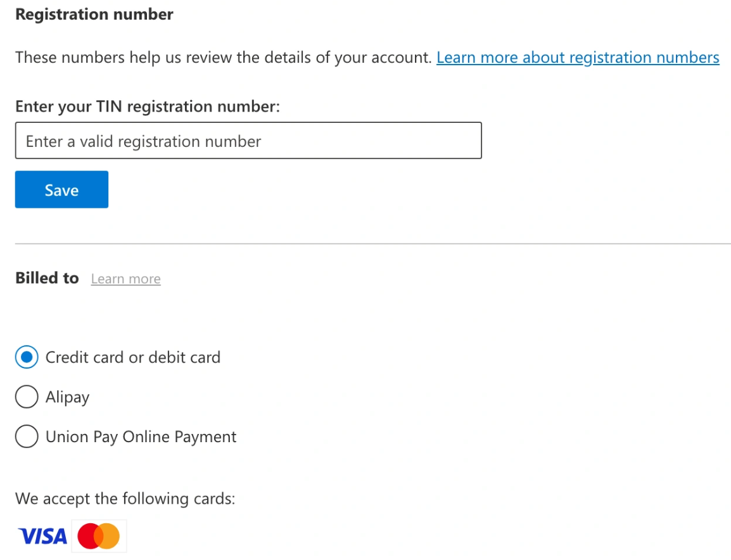
Task: Click the 'Registration number' section heading
Action: click(94, 15)
